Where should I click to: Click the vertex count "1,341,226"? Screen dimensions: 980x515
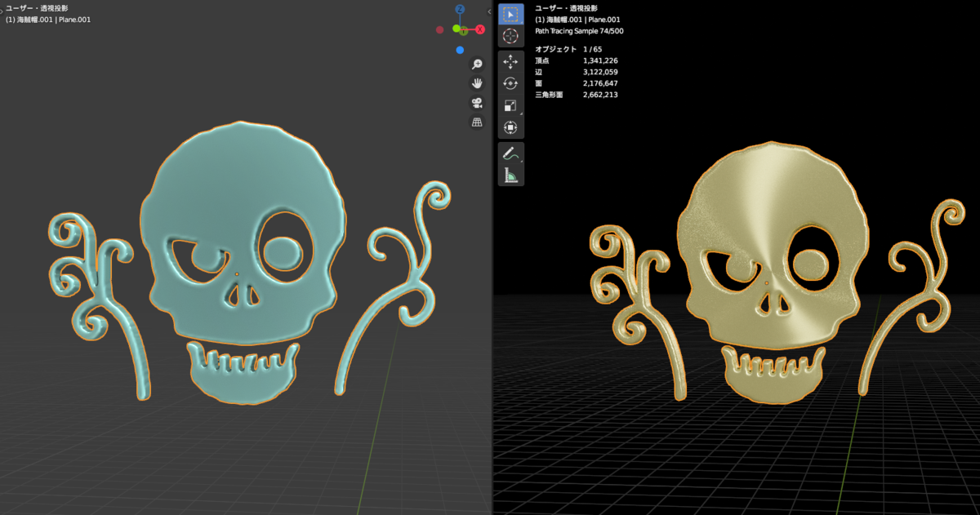pos(600,61)
